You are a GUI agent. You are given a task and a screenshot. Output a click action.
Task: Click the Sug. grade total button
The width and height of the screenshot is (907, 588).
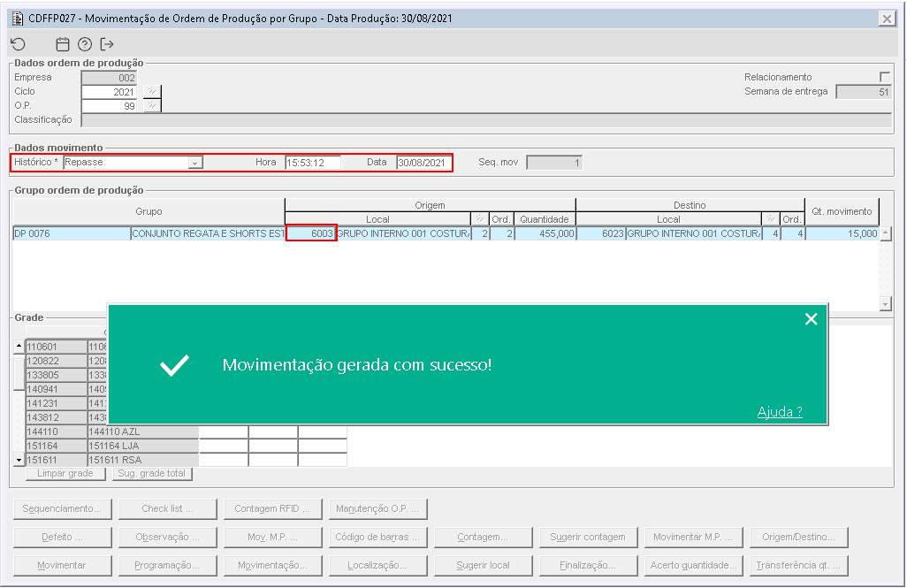click(152, 473)
